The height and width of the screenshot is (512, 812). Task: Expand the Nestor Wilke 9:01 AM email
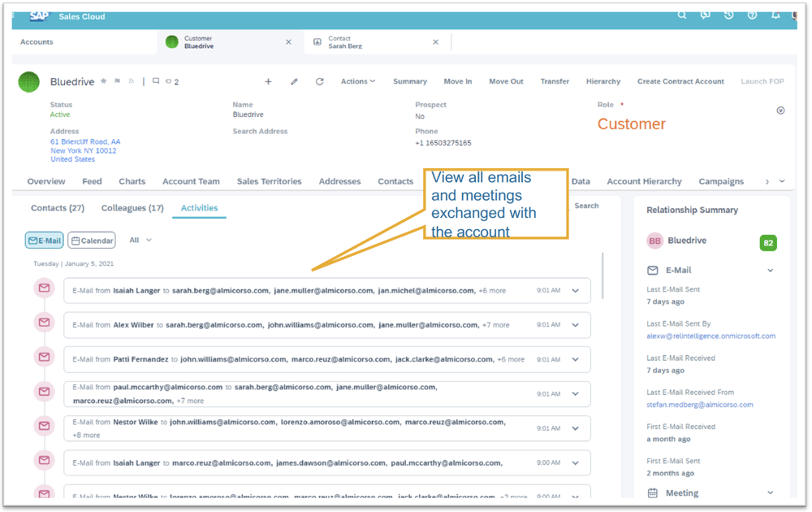coord(576,428)
